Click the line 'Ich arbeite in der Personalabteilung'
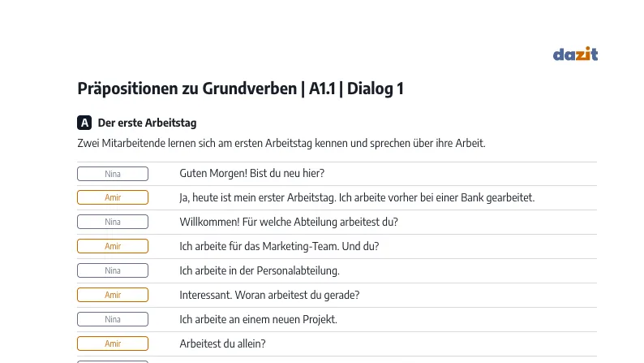This screenshot has height=363, width=644. (260, 270)
